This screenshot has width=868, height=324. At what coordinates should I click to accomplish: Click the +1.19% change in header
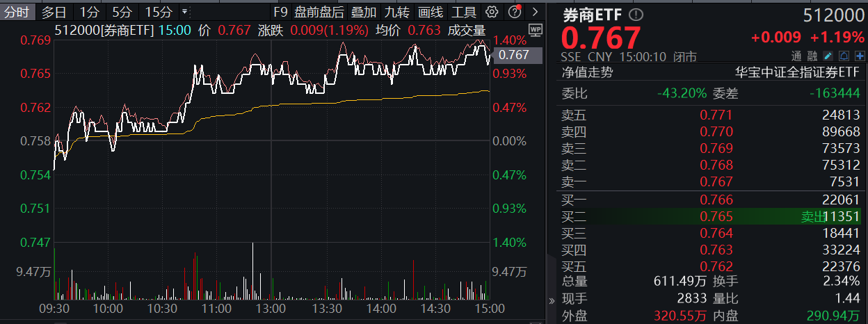838,38
